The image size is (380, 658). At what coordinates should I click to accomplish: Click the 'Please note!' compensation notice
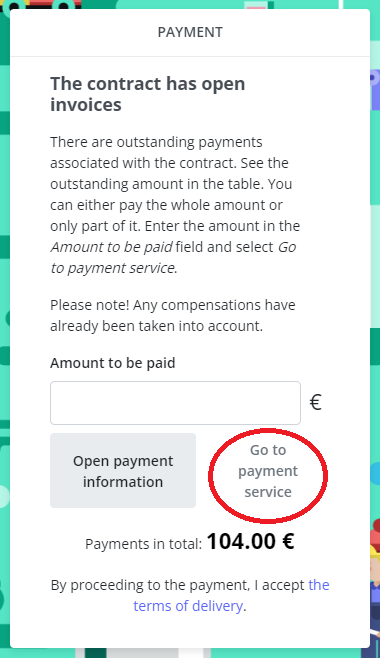coord(173,315)
